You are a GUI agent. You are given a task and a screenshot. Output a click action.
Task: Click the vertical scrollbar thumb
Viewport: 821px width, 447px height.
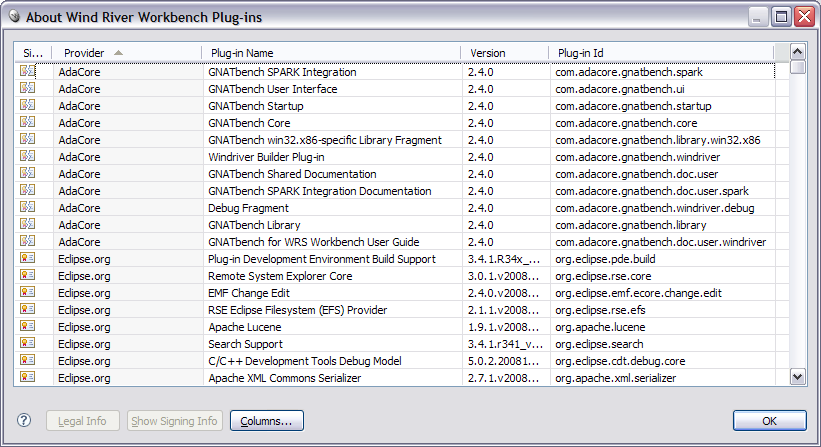(797, 67)
